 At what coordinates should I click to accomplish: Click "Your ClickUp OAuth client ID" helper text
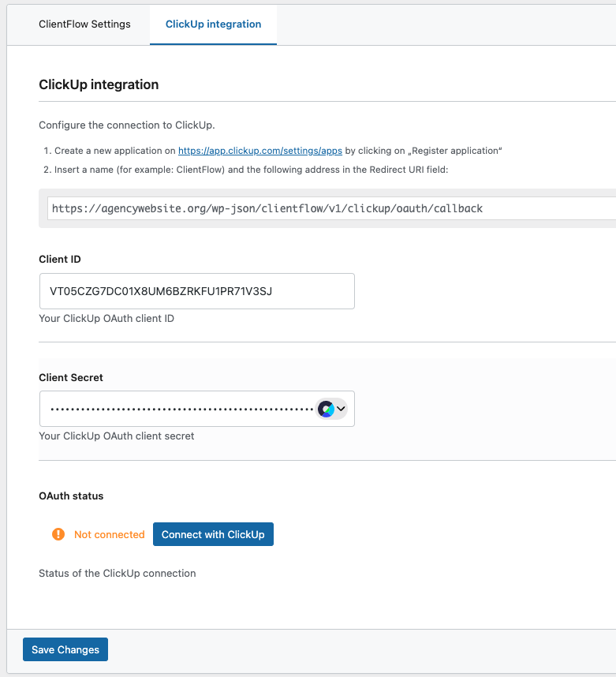tap(106, 319)
